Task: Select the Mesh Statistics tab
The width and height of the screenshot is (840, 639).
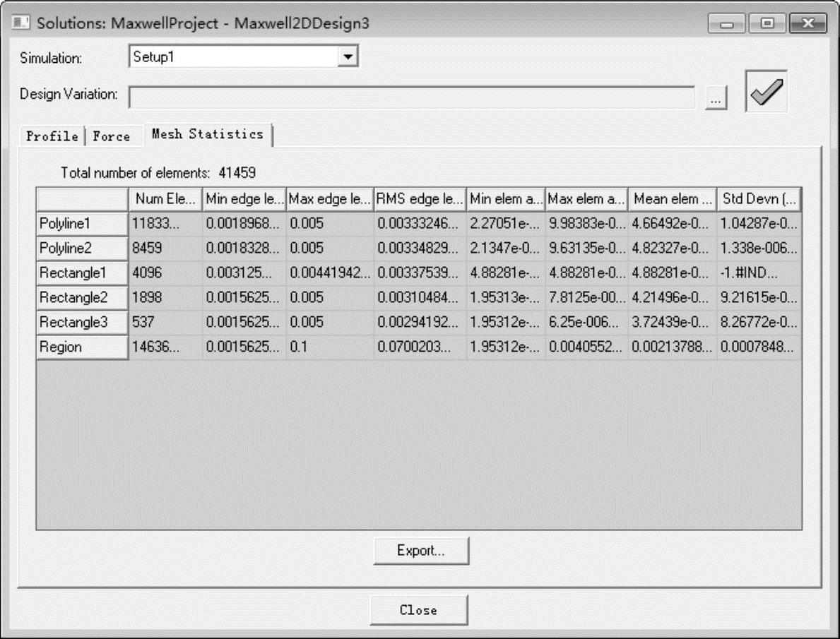Action: [x=207, y=134]
